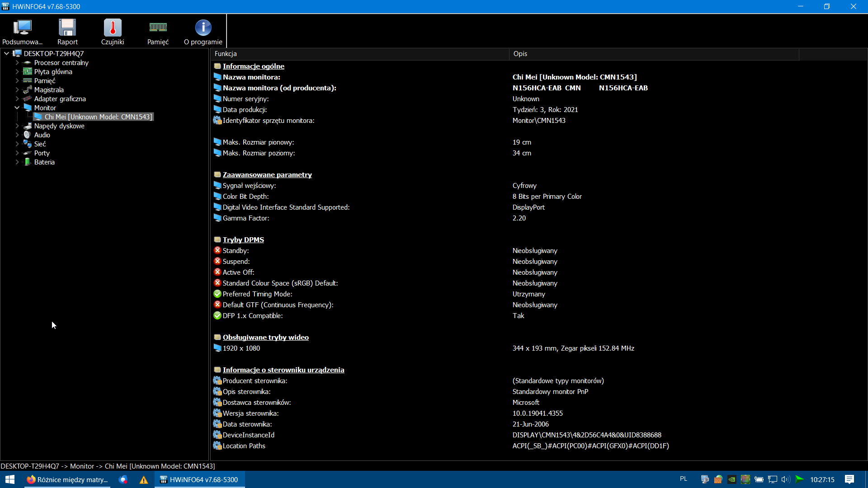Click the red X icon beside Standby
The height and width of the screenshot is (488, 868).
tap(217, 250)
